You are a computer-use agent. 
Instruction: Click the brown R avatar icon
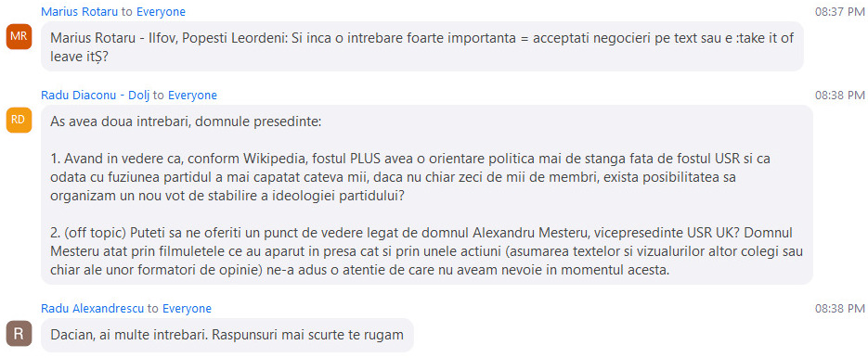point(19,334)
